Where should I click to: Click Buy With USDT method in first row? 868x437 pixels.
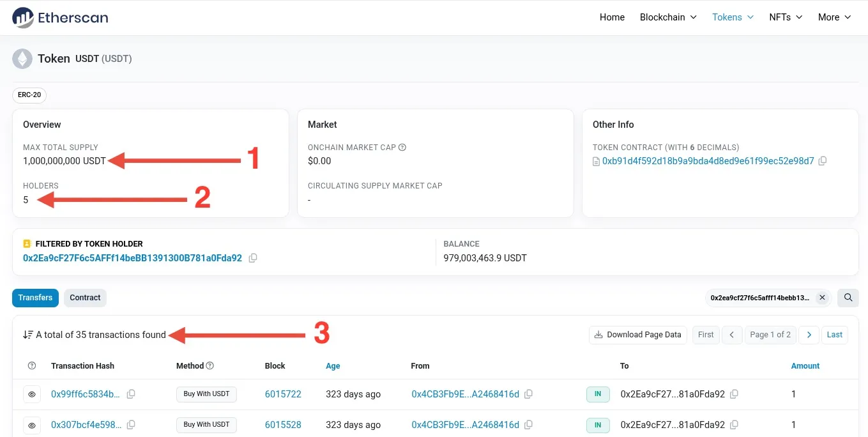(206, 394)
